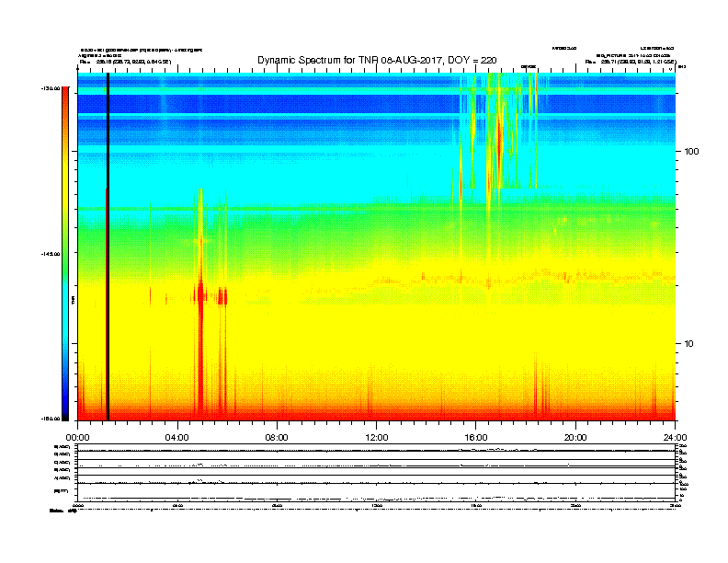Click the "08:00" main time axis label

pos(277,438)
